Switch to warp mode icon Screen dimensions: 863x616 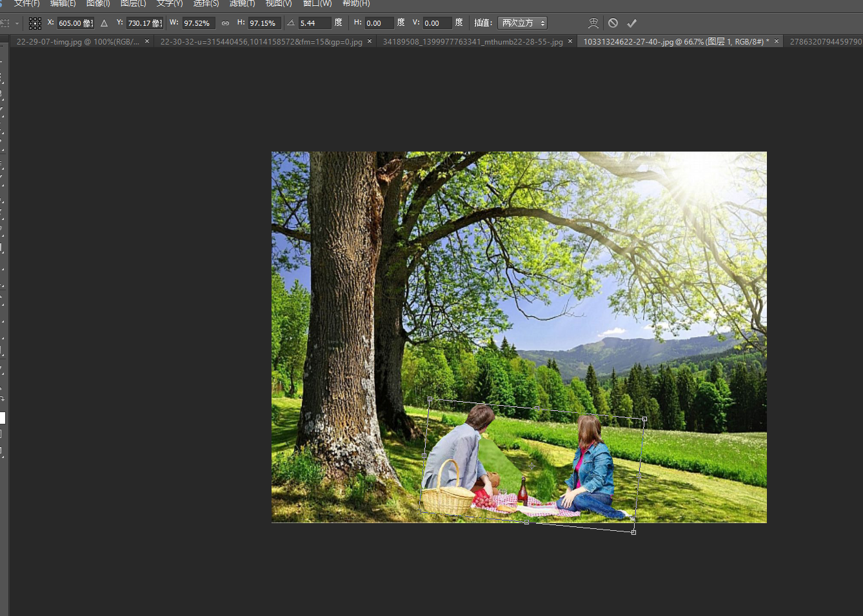click(593, 23)
